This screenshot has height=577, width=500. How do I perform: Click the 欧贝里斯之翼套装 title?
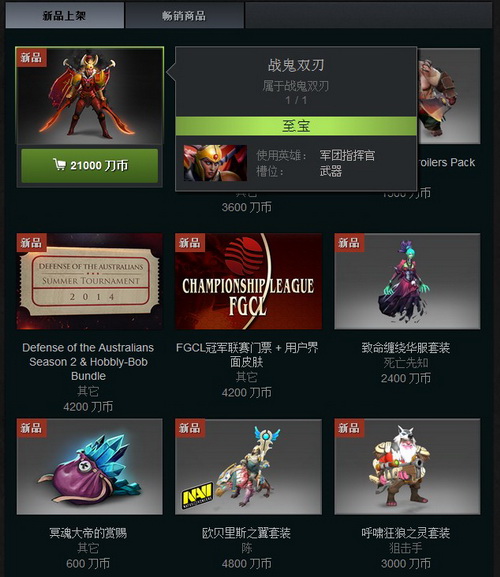pos(247,533)
